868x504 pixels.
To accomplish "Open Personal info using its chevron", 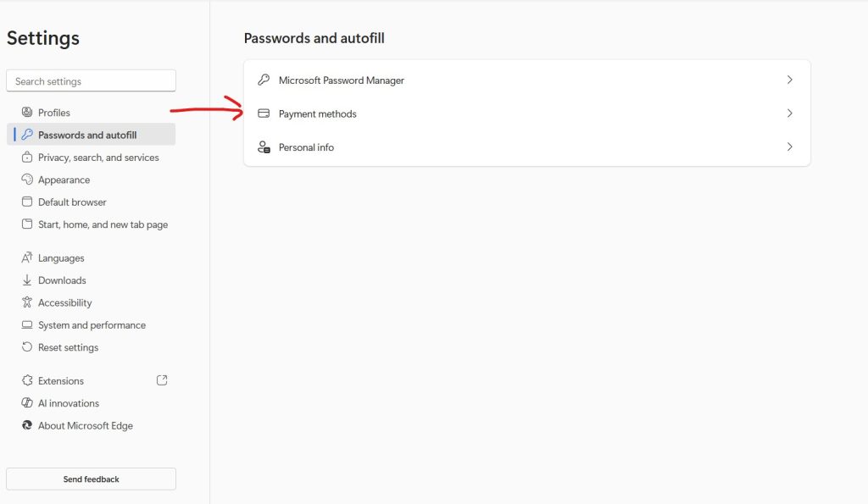I will 789,147.
